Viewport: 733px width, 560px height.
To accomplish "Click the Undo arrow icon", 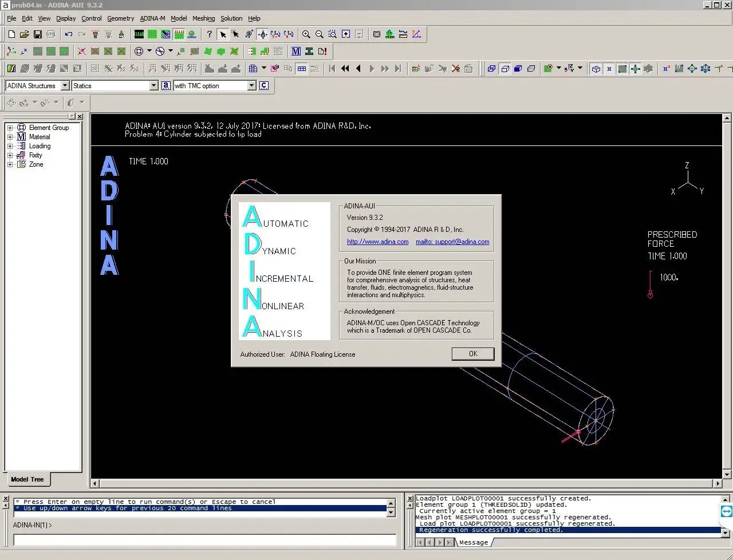I will [69, 34].
